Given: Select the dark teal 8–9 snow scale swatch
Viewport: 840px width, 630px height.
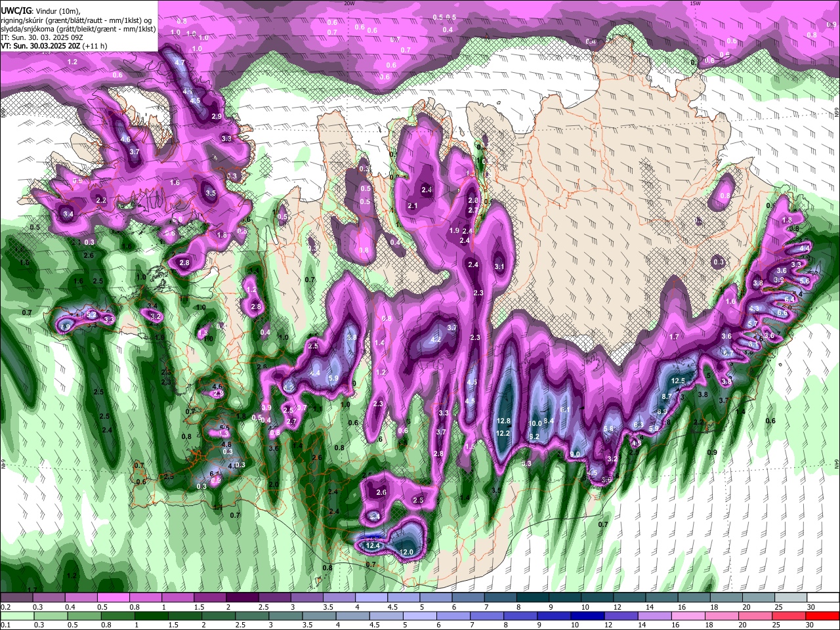Looking at the screenshot, I should point(533,598).
